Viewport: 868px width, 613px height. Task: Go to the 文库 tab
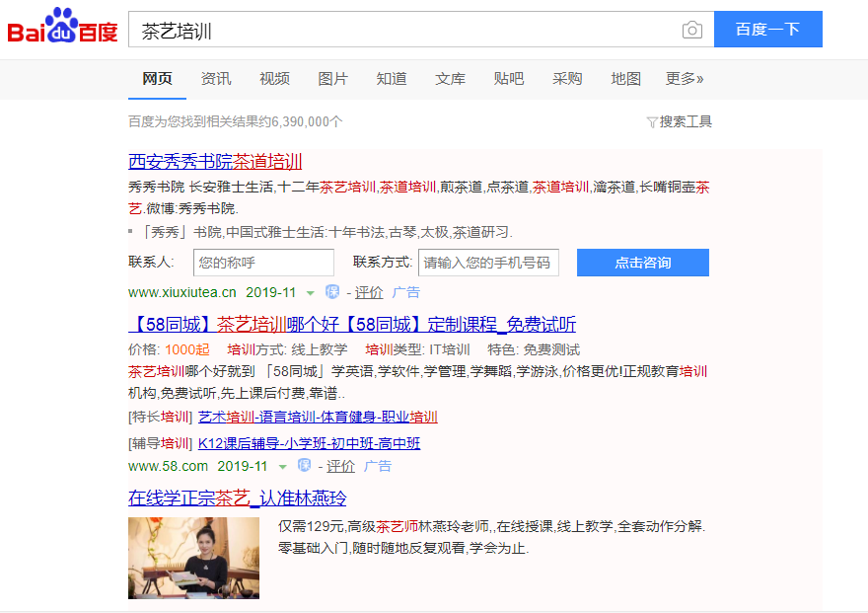pyautogui.click(x=450, y=79)
